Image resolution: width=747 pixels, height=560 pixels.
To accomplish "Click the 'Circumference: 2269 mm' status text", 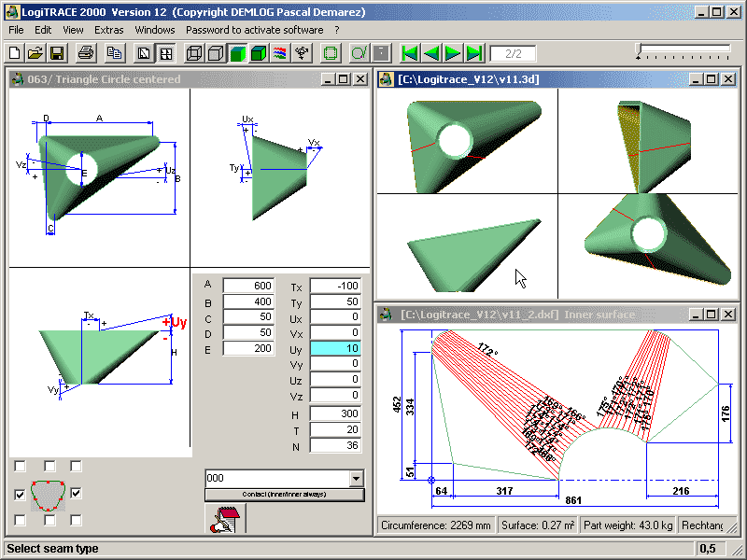I will click(x=436, y=525).
